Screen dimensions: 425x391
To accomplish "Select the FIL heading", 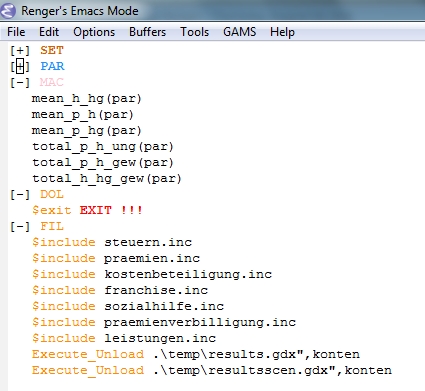I will click(52, 226).
